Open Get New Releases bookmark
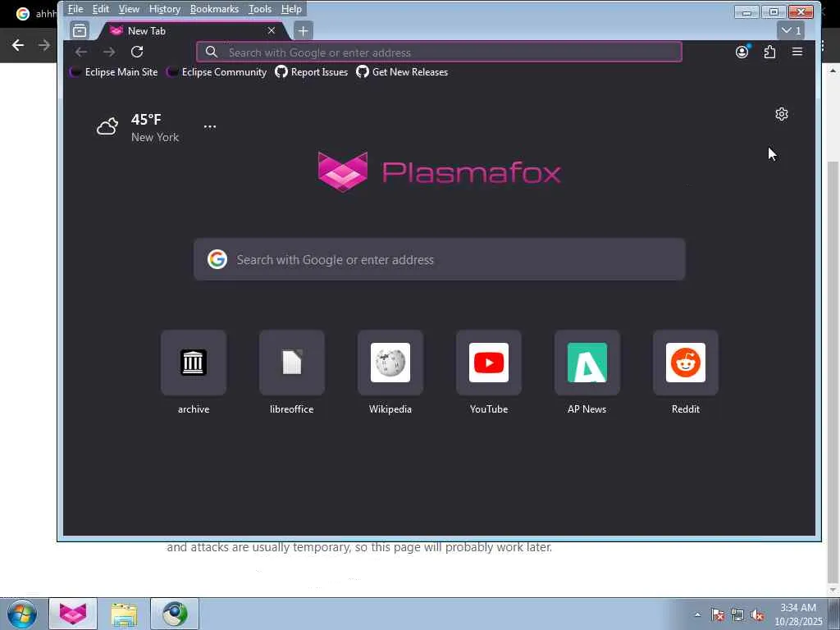This screenshot has width=840, height=630. coord(402,72)
